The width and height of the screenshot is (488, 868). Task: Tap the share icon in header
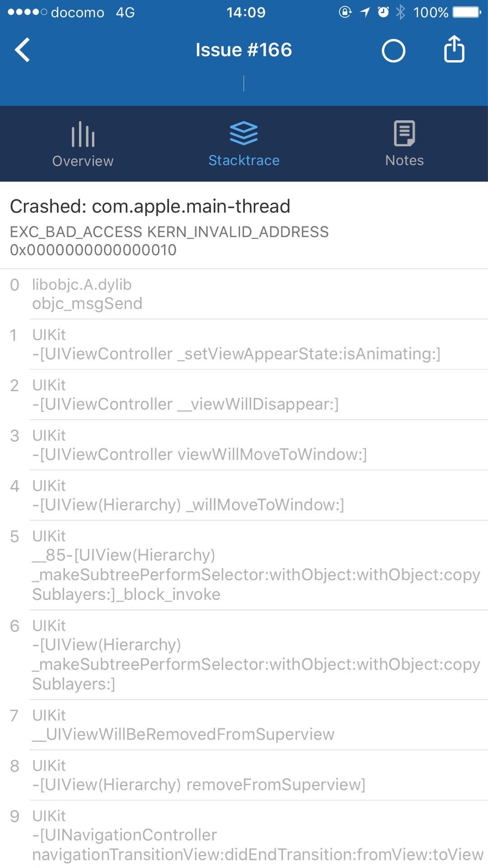454,49
